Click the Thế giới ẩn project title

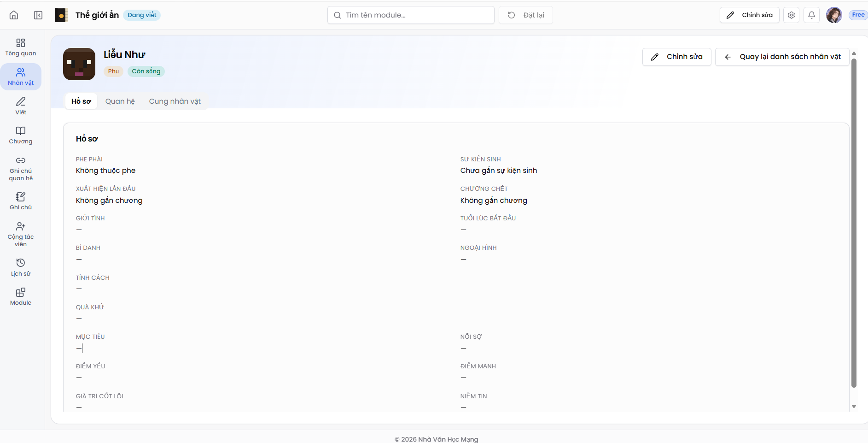point(97,15)
